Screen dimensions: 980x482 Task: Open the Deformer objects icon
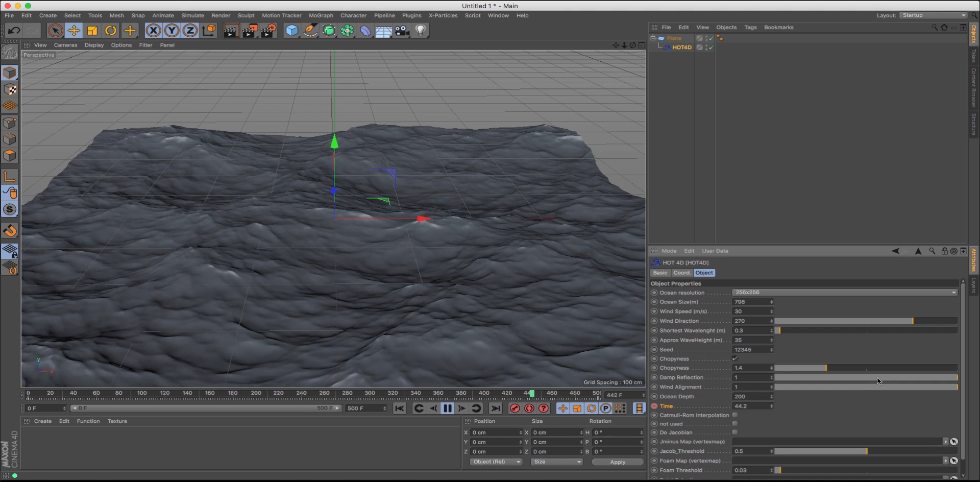pyautogui.click(x=365, y=31)
